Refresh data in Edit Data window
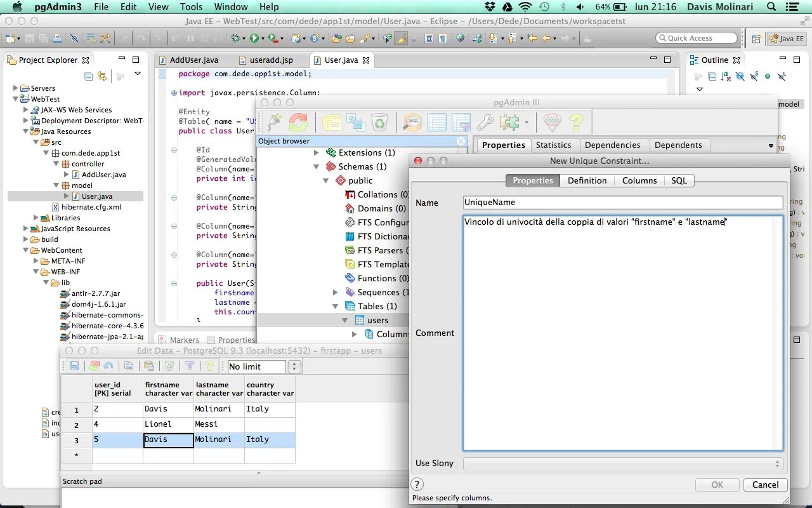 [95, 366]
